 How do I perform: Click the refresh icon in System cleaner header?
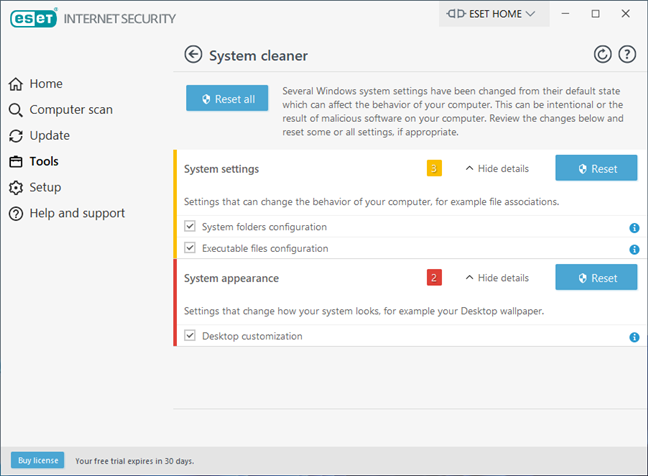point(603,55)
